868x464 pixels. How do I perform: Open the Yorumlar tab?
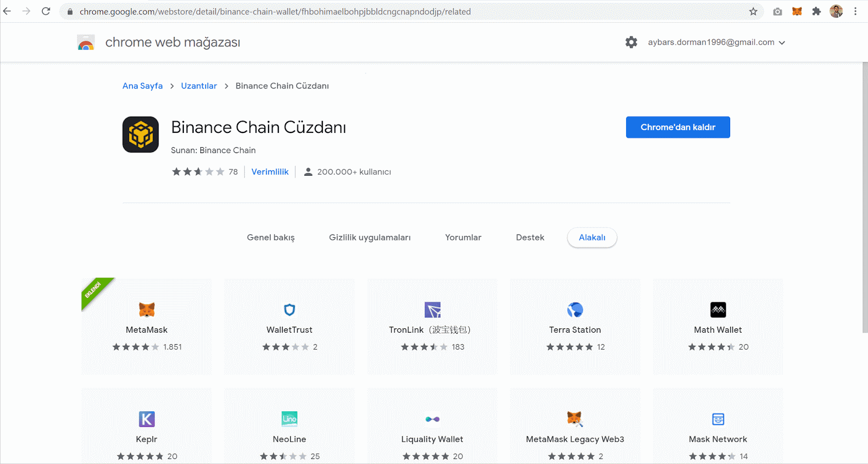463,238
